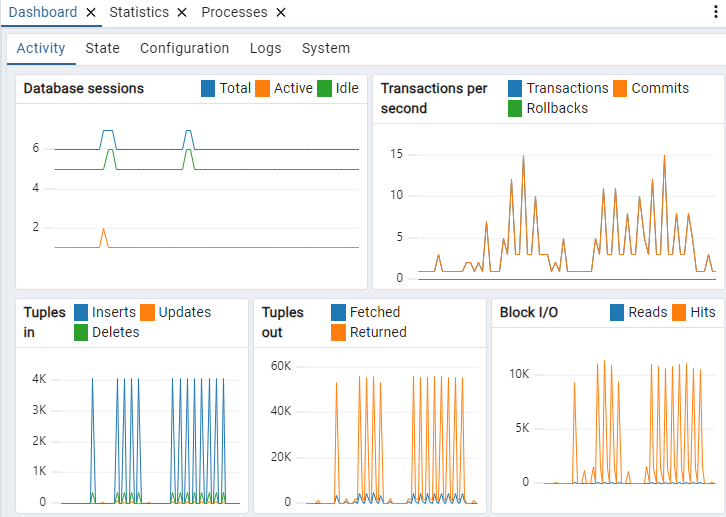Open the State sub-tab

click(x=102, y=48)
